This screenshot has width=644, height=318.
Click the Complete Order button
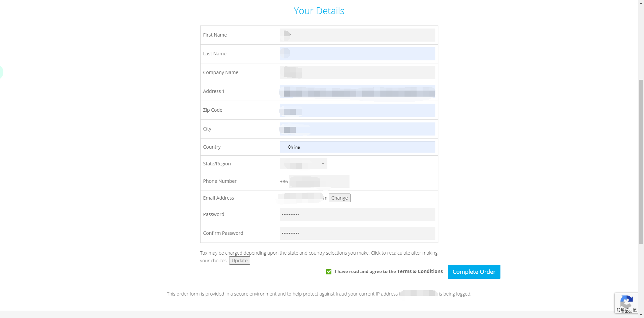tap(474, 272)
